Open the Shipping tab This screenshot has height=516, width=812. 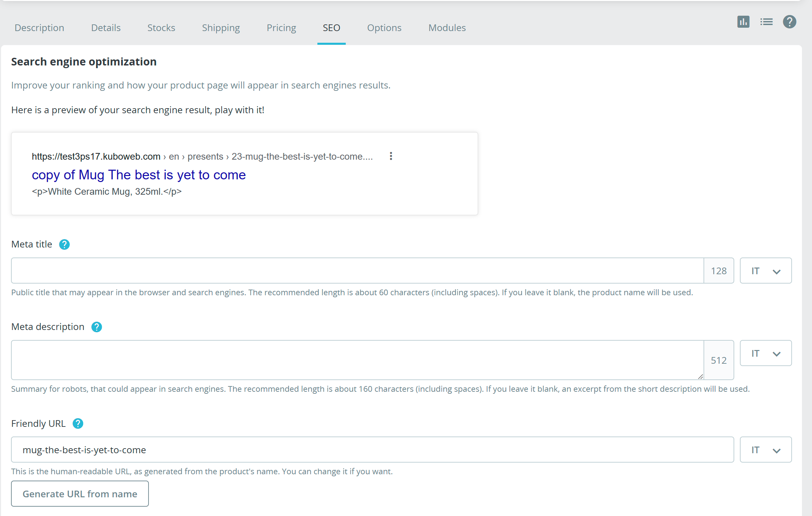[x=221, y=28]
